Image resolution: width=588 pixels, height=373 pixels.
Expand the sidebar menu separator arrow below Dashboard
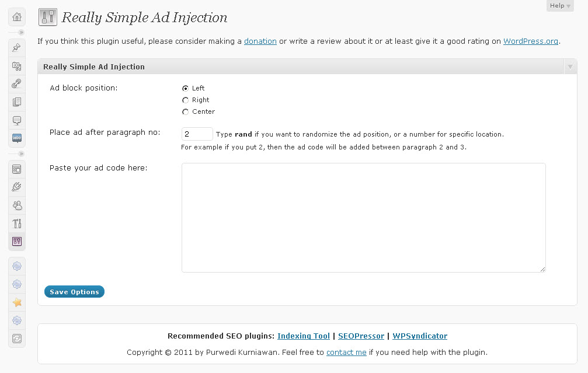(x=22, y=33)
